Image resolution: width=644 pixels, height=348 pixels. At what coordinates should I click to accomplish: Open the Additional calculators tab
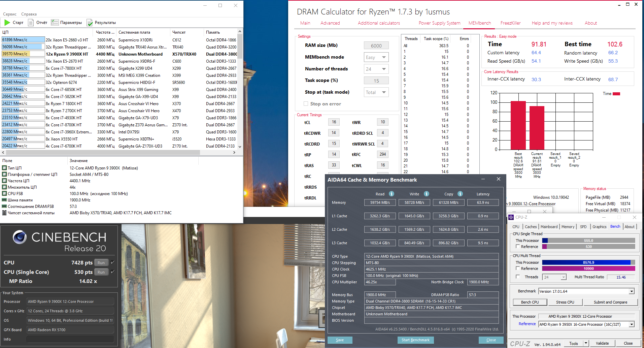pos(379,23)
